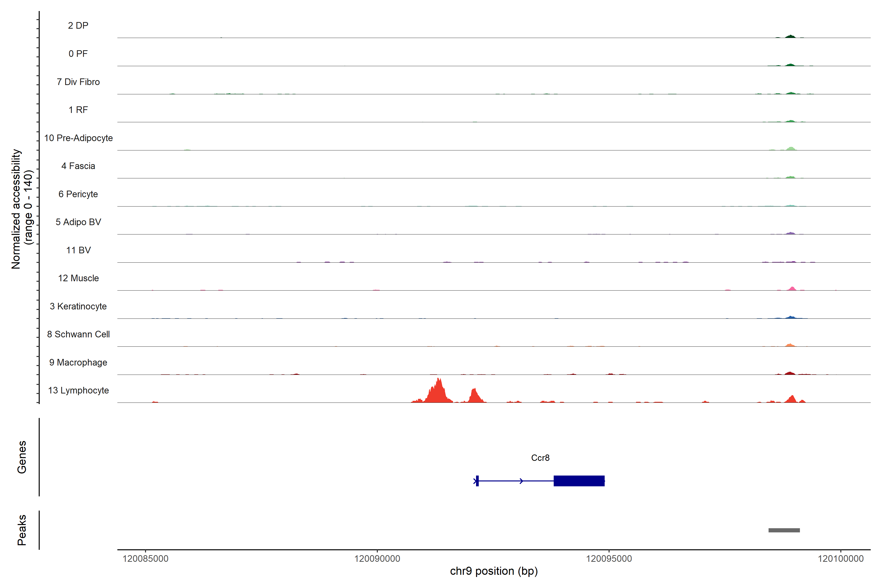Select the 9 Macrophage track label
Image resolution: width=882 pixels, height=588 pixels.
78,362
